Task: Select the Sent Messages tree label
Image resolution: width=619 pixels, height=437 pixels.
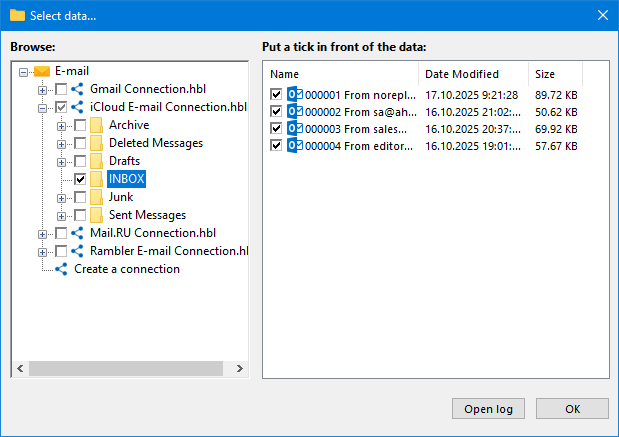Action: click(x=147, y=215)
